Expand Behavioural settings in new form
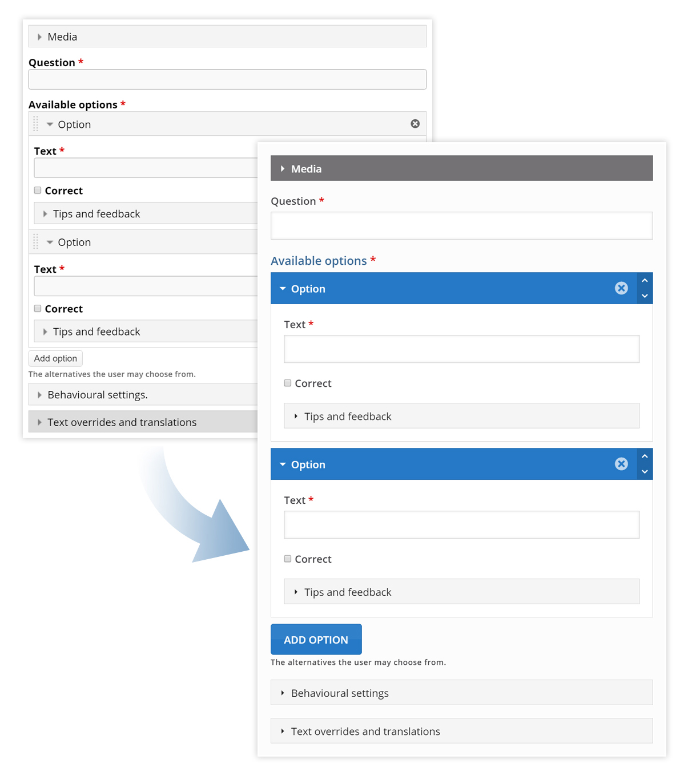 click(x=461, y=693)
